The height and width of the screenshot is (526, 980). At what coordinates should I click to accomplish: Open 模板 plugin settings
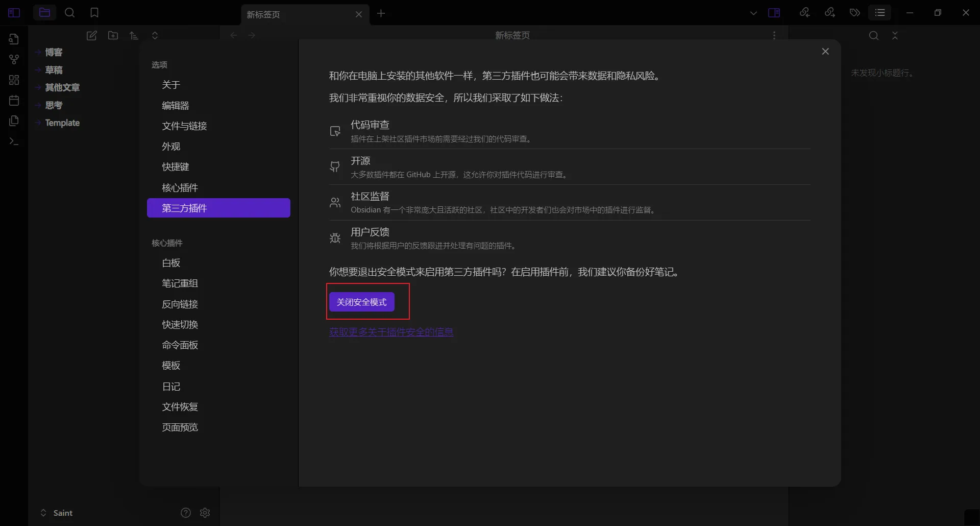[218, 366]
